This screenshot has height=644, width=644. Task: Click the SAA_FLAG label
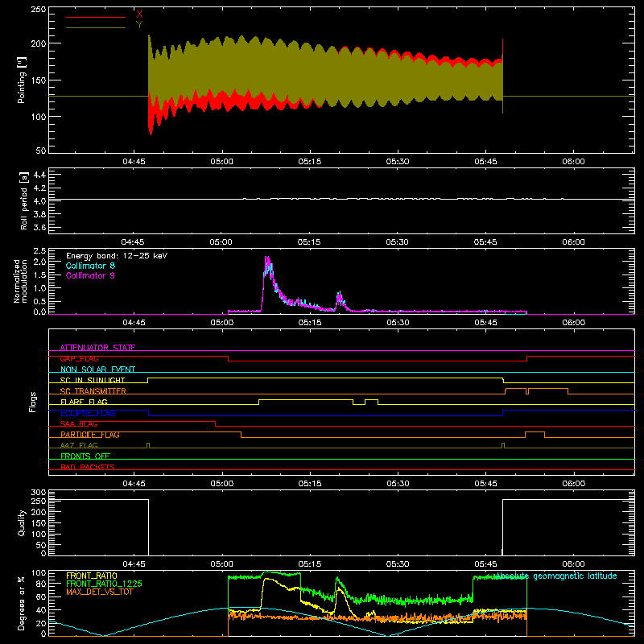coord(79,424)
